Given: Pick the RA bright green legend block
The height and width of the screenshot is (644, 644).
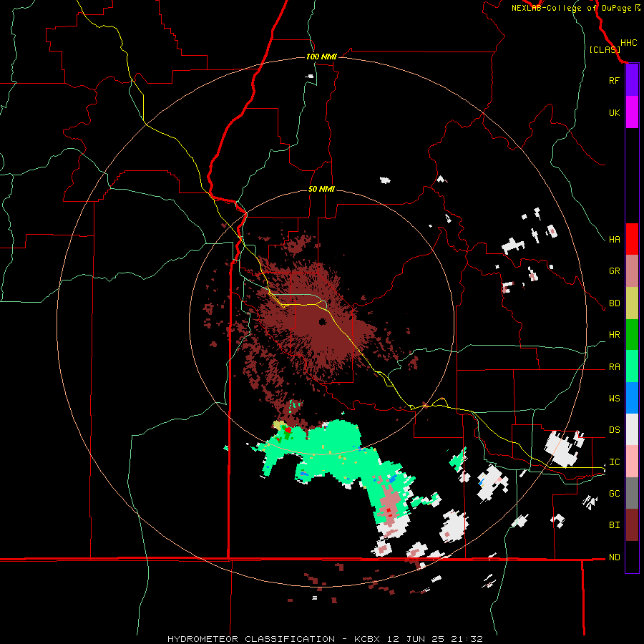Looking at the screenshot, I should coord(632,366).
